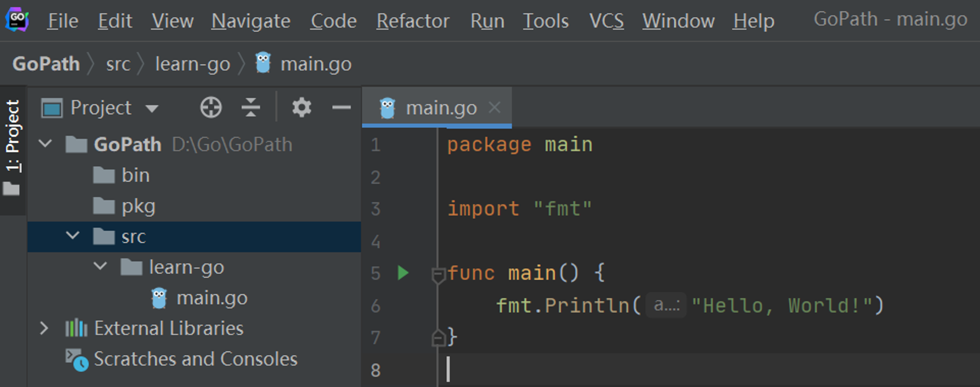This screenshot has height=387, width=980.
Task: Open the Edit menu
Action: pos(115,21)
